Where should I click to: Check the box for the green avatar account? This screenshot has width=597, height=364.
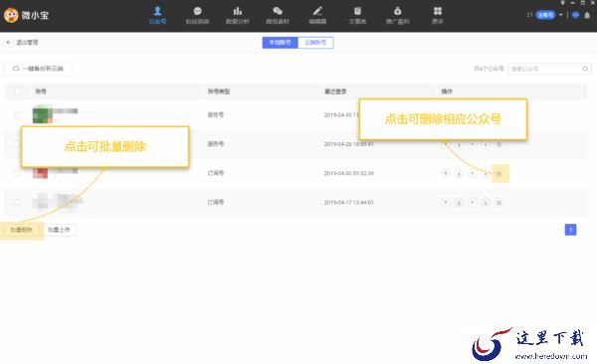point(17,114)
